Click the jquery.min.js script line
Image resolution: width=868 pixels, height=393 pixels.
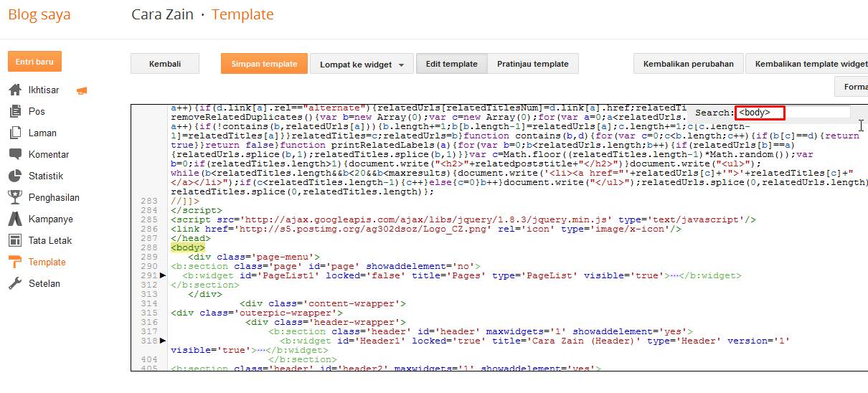(x=463, y=219)
